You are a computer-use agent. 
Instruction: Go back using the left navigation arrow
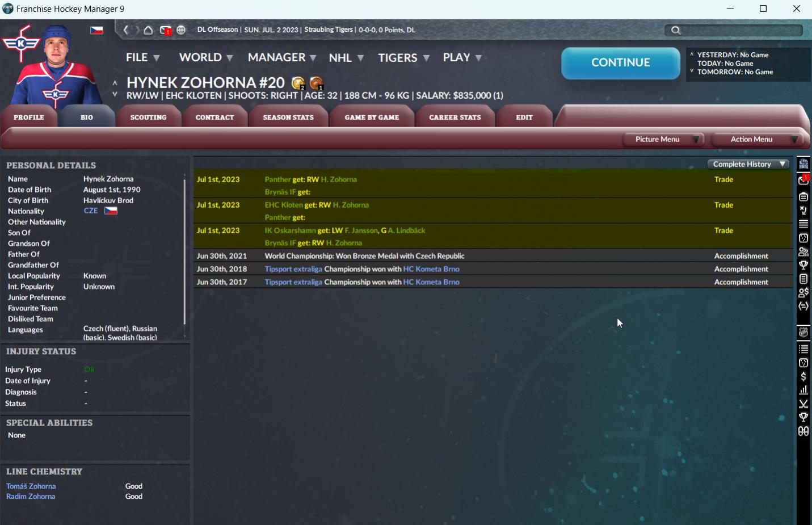[126, 30]
